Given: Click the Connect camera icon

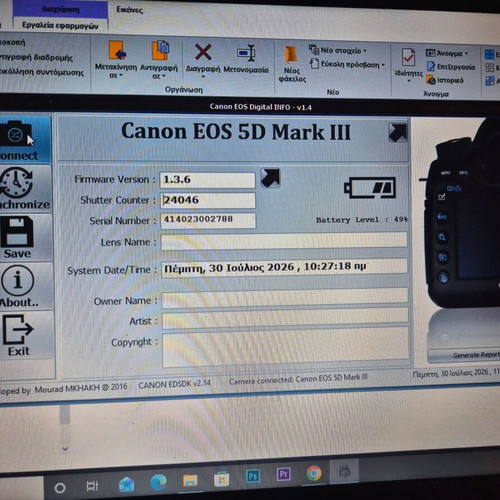Looking at the screenshot, I should click(x=15, y=134).
